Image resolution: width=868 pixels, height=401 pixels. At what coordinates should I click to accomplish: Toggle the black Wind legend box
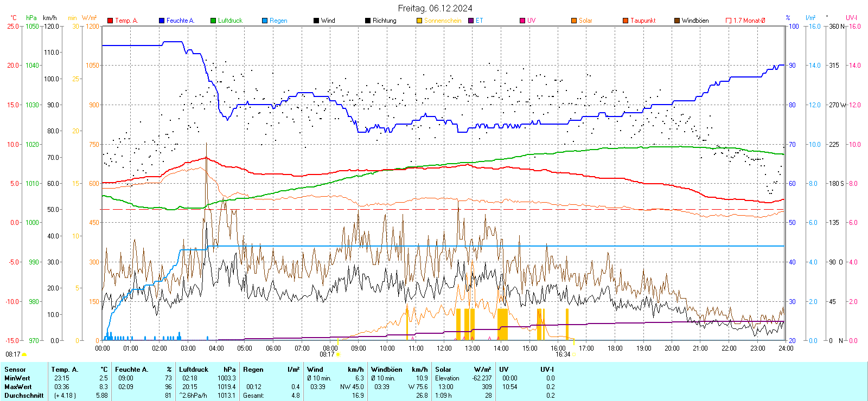point(316,21)
